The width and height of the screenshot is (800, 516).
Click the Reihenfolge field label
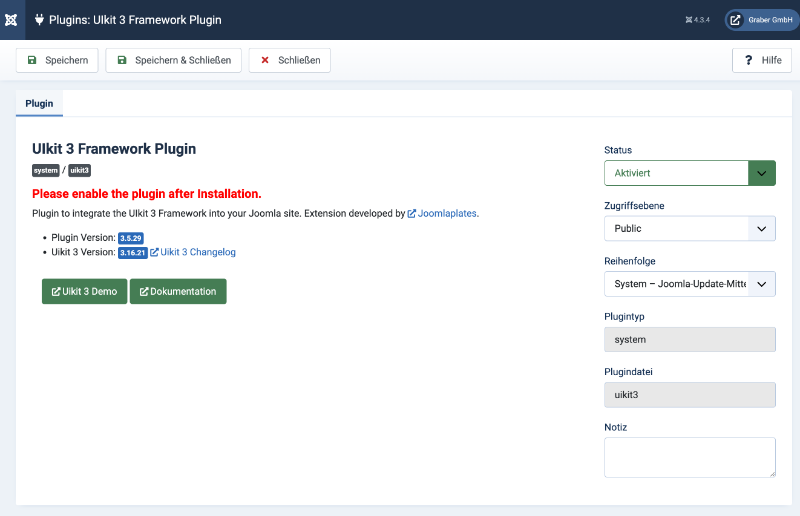pos(630,261)
